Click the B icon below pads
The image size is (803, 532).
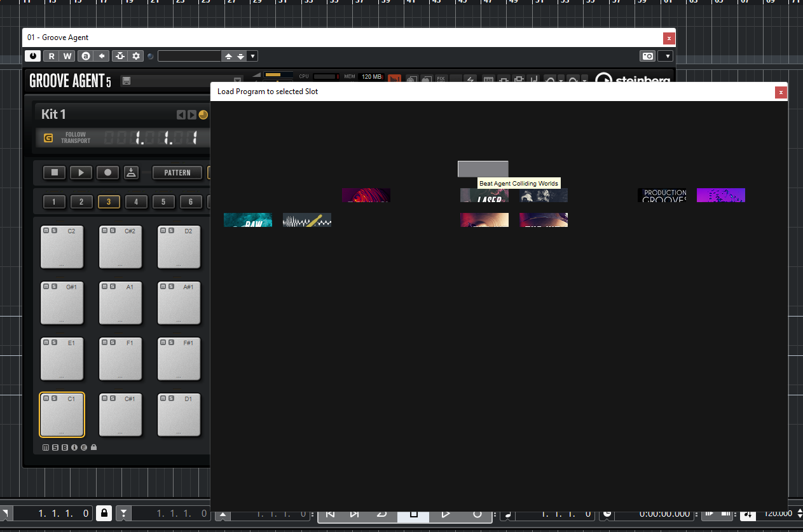pyautogui.click(x=65, y=447)
